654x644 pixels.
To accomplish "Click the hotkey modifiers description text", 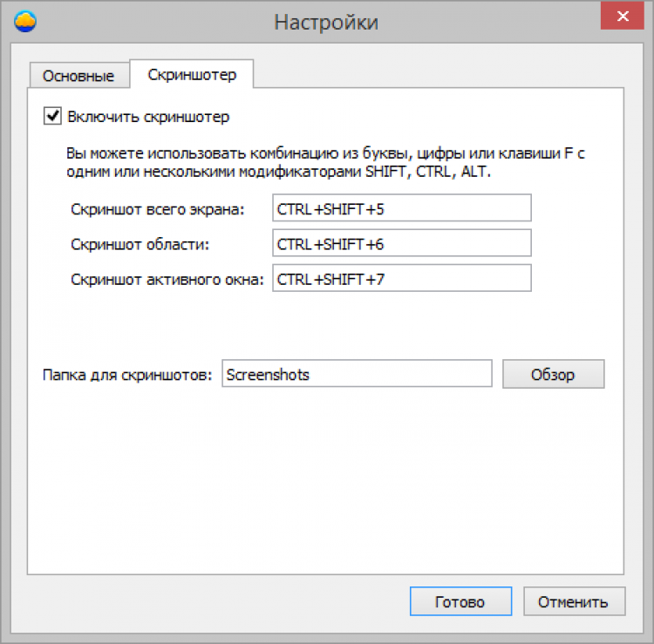I will click(324, 163).
